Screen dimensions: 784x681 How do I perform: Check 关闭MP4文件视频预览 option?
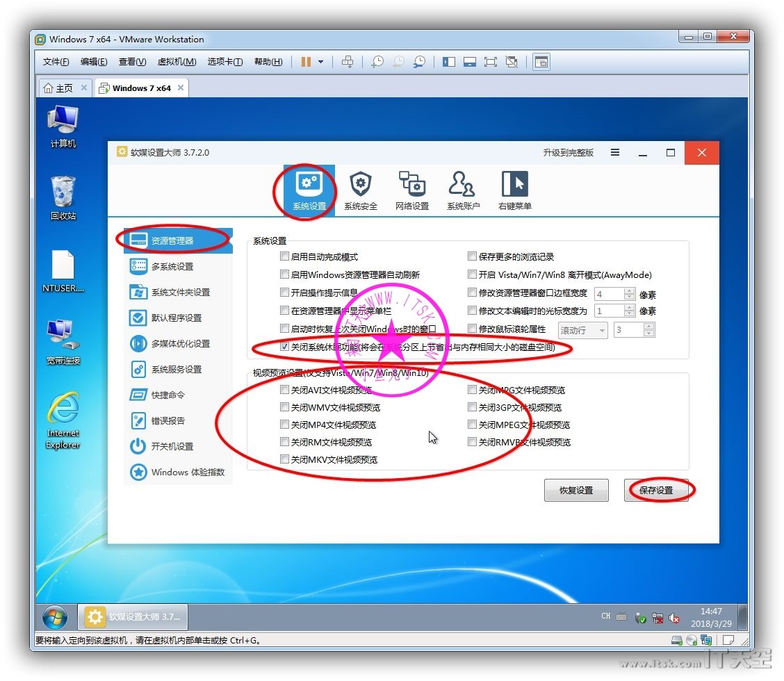(284, 425)
